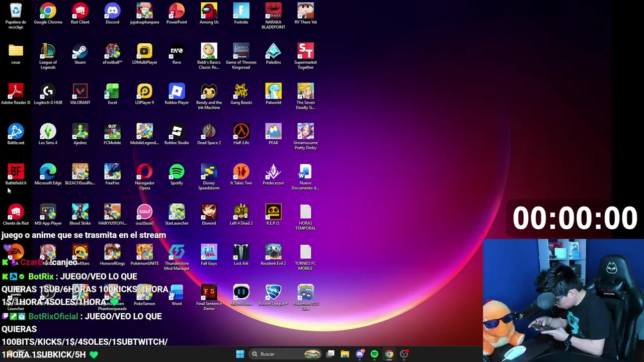This screenshot has width=644, height=362.
Task: Click the PEAK desktop icon
Action: click(x=273, y=134)
